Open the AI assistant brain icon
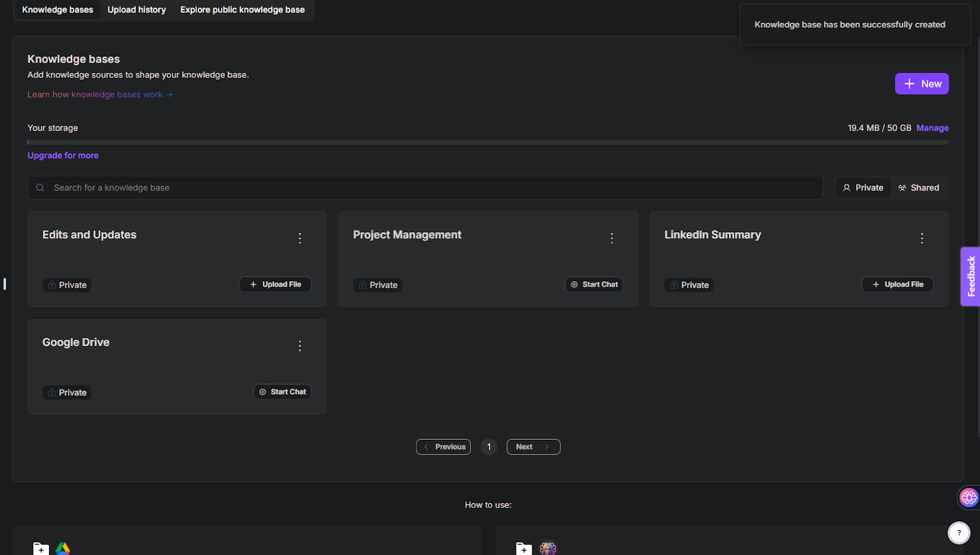 coord(968,497)
